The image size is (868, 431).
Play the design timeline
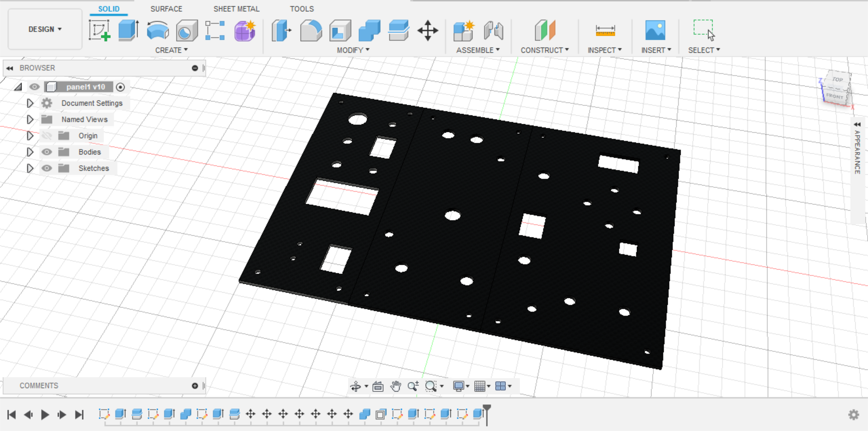(45, 415)
